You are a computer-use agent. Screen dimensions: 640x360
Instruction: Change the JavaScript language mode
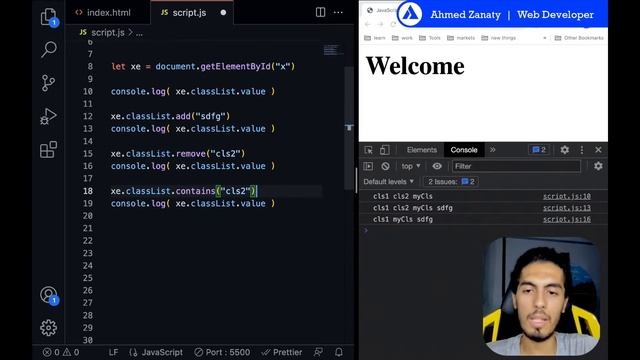[x=156, y=352]
